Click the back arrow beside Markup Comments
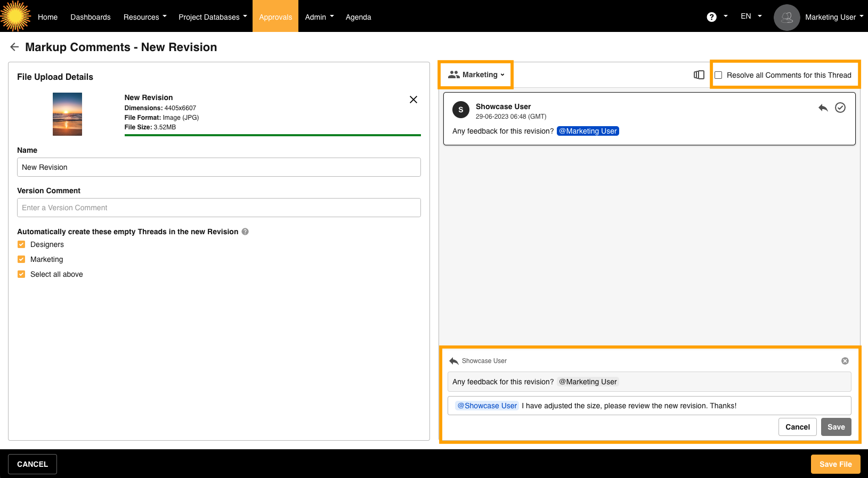Image resolution: width=868 pixels, height=478 pixels. pos(14,47)
